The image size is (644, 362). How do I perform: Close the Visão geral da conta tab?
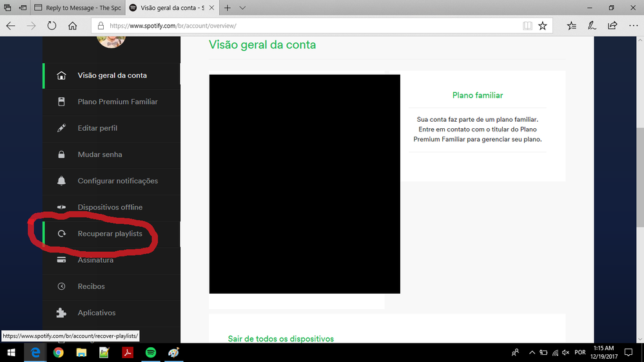(x=211, y=8)
